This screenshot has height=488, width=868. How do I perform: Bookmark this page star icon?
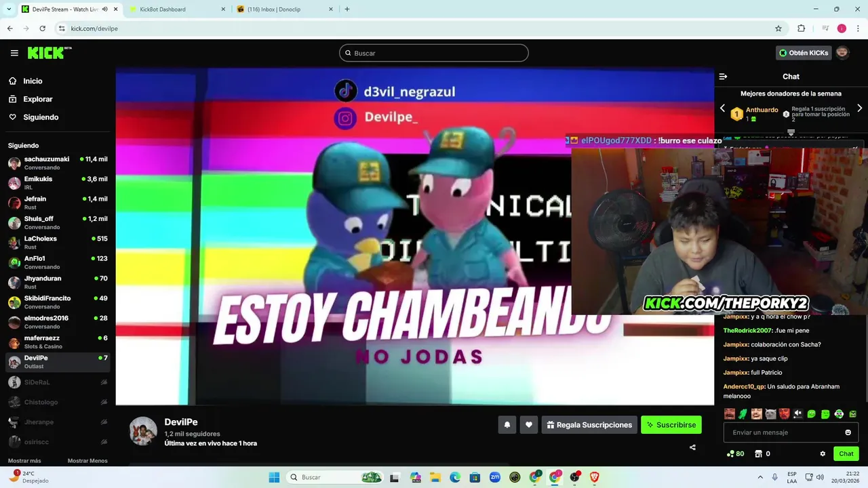pos(778,28)
